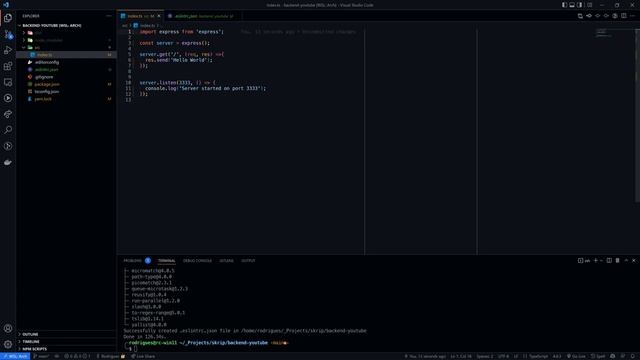Open the Search view in activity bar
Viewport: 640px width, 360px height.
8,130
